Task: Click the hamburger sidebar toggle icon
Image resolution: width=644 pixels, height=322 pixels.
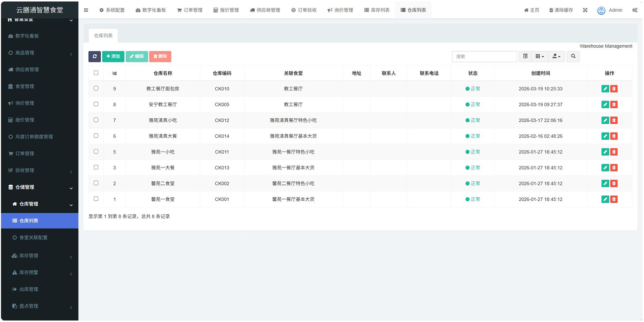Action: click(x=86, y=10)
